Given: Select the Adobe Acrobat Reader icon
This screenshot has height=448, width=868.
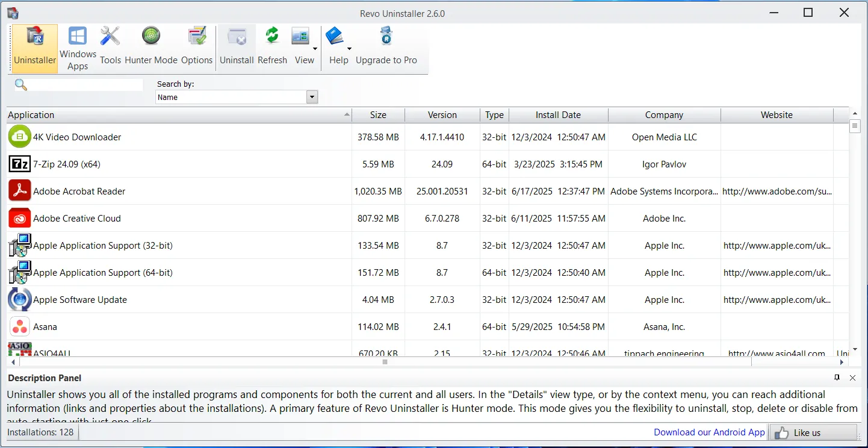Looking at the screenshot, I should click(x=19, y=191).
